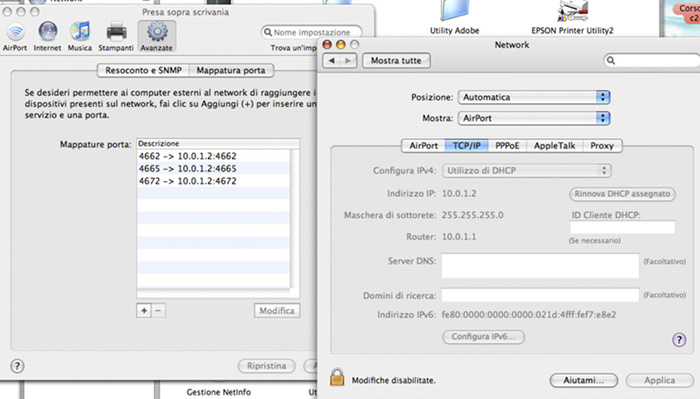
Task: Open help button in AirPort utility window
Action: (x=17, y=366)
